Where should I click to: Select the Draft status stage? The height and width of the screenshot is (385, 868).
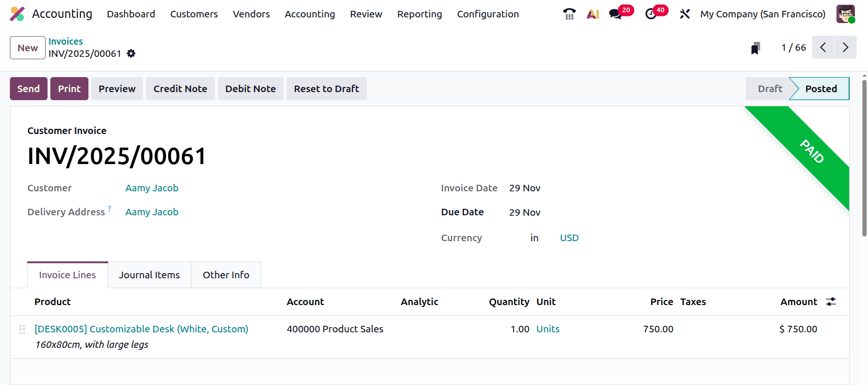click(x=770, y=89)
